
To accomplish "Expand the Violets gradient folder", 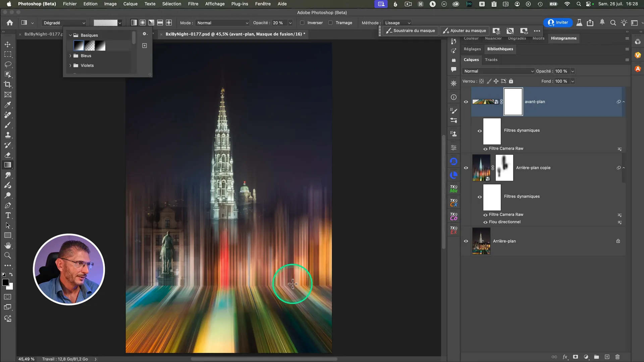I will (70, 66).
